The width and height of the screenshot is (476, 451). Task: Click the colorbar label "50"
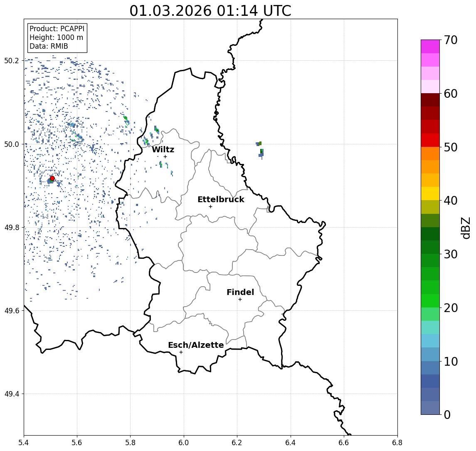point(451,147)
